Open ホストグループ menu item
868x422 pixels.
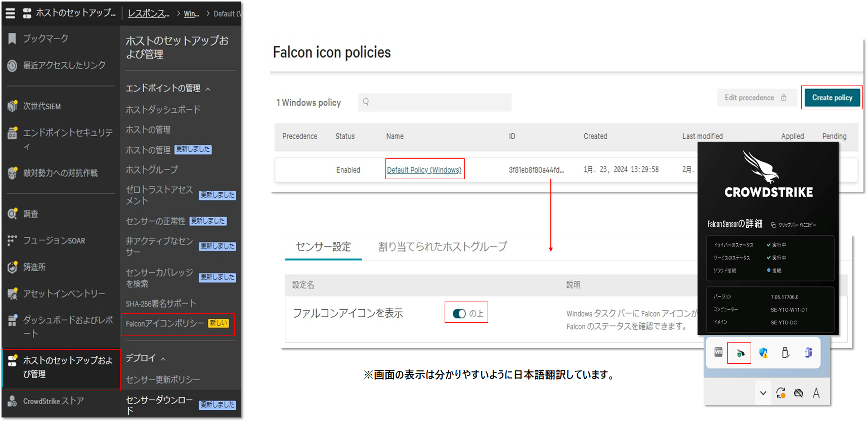click(x=152, y=170)
